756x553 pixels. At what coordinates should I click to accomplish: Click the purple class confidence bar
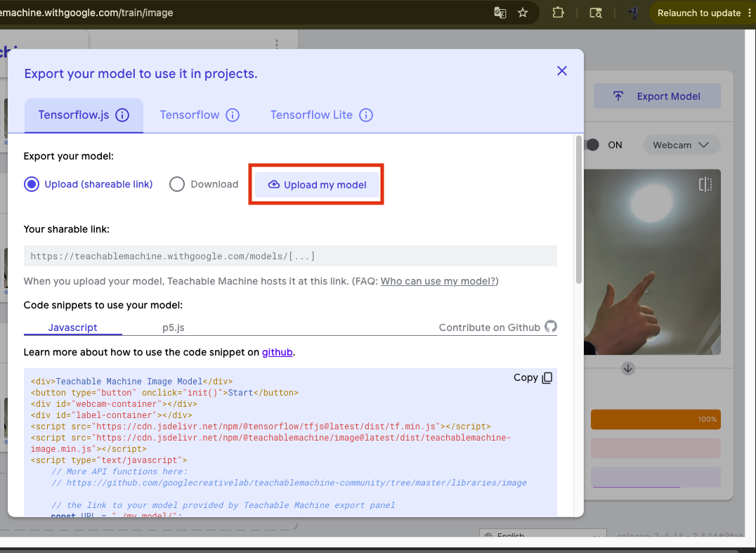click(x=656, y=477)
